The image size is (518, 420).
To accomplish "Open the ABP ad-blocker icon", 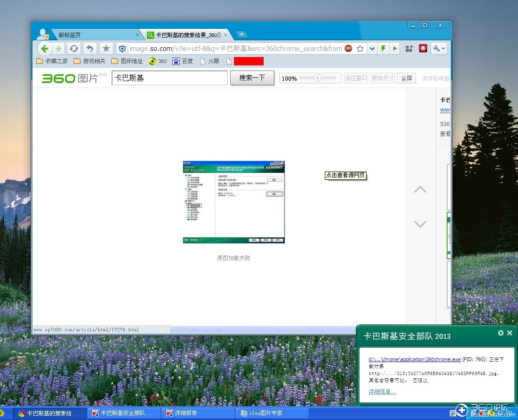I will pos(348,49).
